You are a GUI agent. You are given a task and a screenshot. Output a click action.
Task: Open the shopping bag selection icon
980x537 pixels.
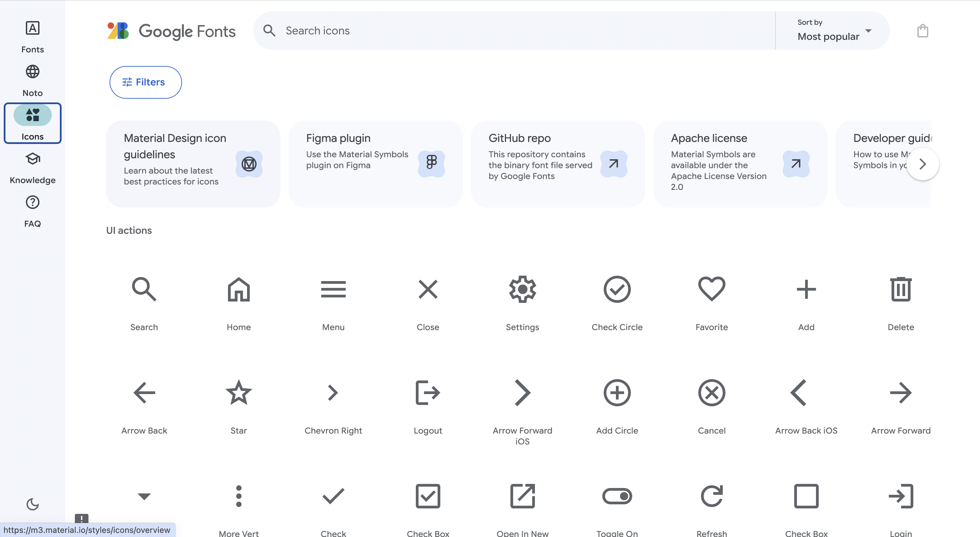922,30
